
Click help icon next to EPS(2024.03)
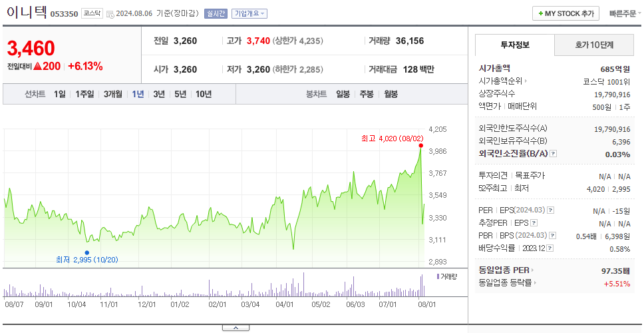click(x=551, y=210)
